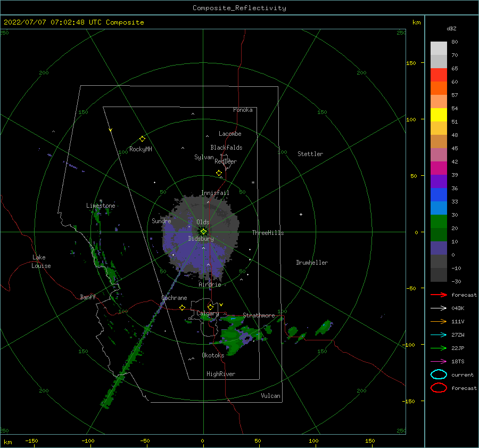Click the radar center diamond near Olds
This screenshot has width=479, height=448.
click(203, 232)
